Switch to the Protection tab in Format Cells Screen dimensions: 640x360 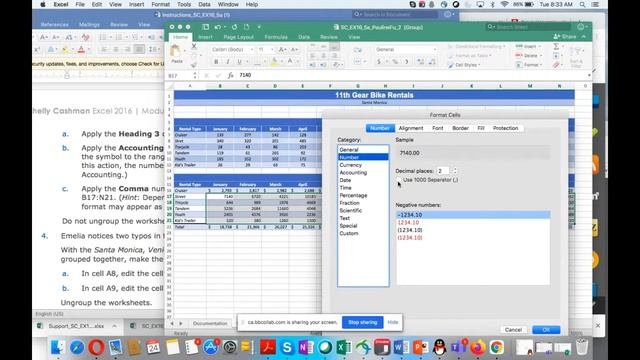pyautogui.click(x=505, y=128)
